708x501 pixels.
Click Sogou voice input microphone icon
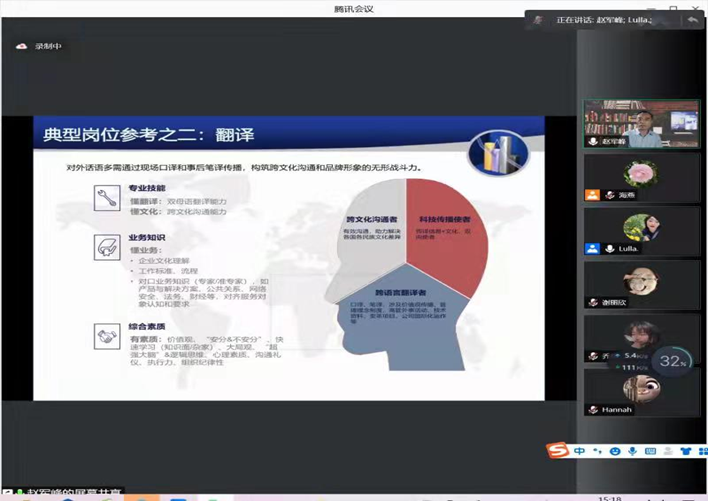pyautogui.click(x=631, y=452)
